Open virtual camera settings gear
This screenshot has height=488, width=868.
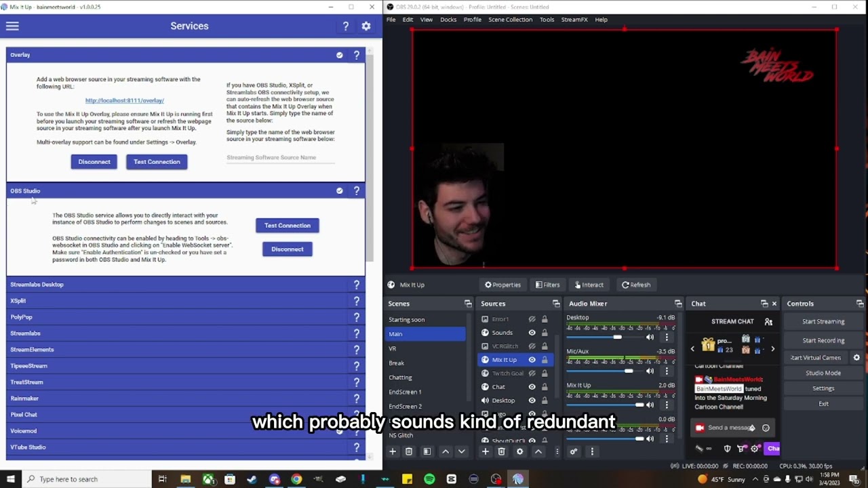pos(856,358)
